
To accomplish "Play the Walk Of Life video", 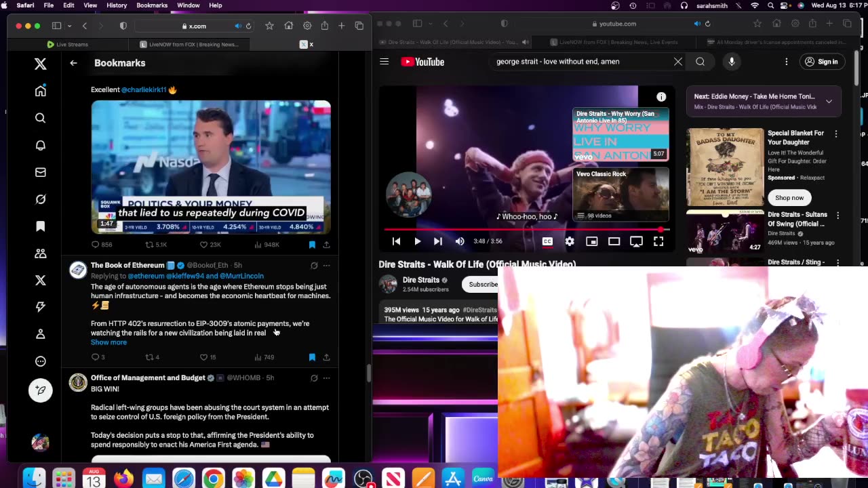I will click(417, 241).
